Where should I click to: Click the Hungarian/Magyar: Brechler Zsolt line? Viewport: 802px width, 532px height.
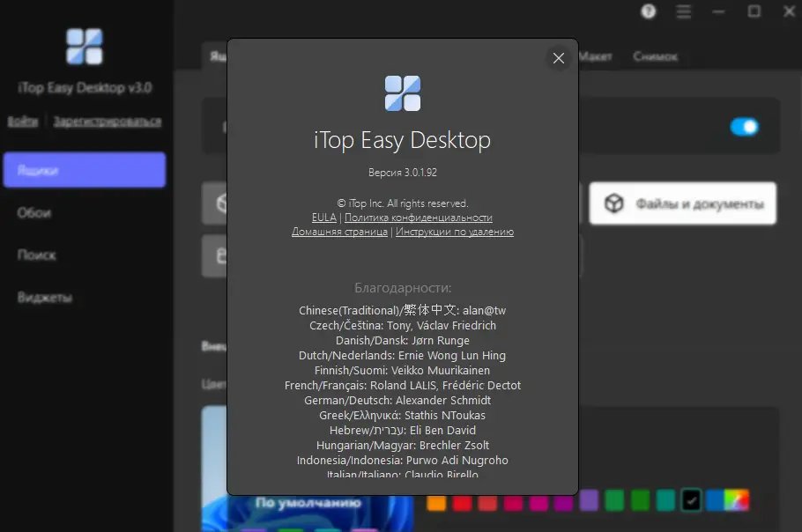[x=403, y=446]
